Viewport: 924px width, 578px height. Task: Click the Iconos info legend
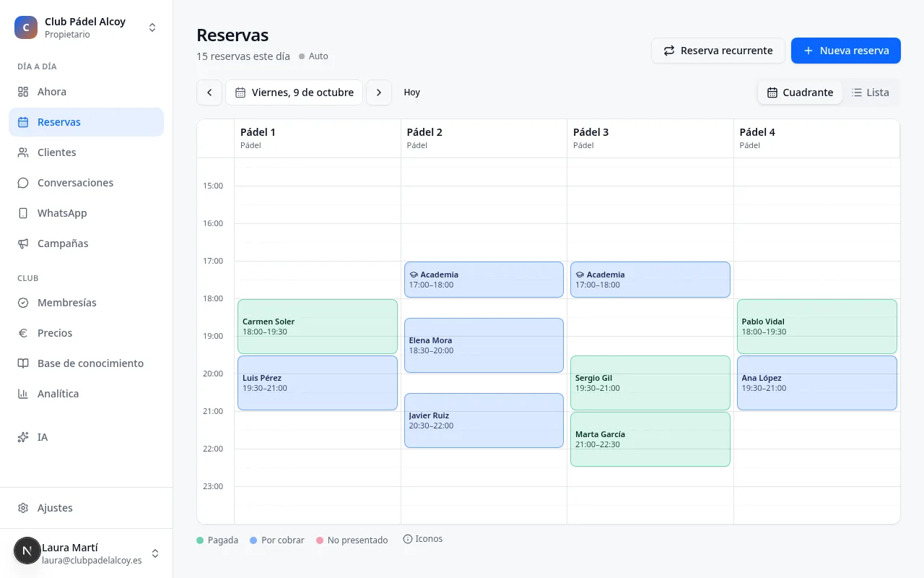click(423, 539)
